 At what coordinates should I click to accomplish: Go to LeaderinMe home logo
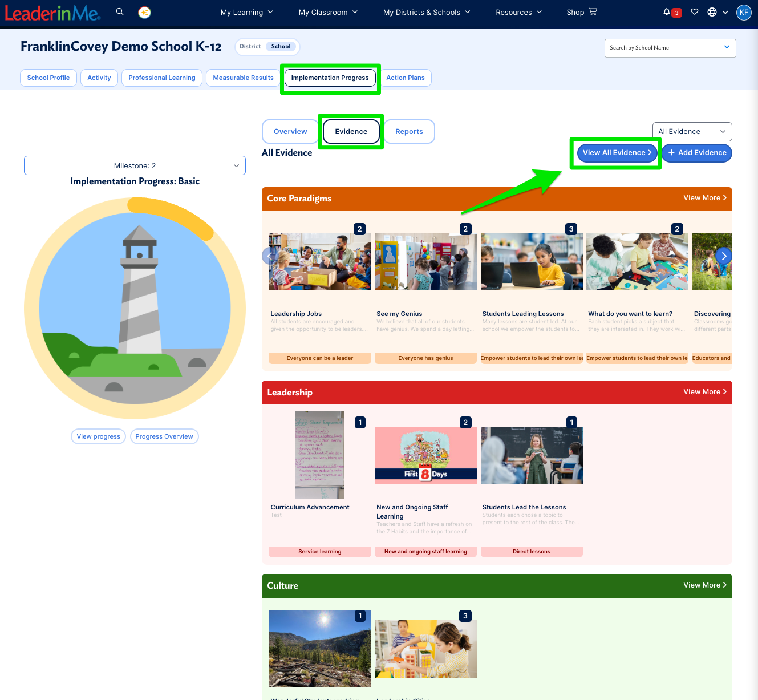(x=52, y=13)
